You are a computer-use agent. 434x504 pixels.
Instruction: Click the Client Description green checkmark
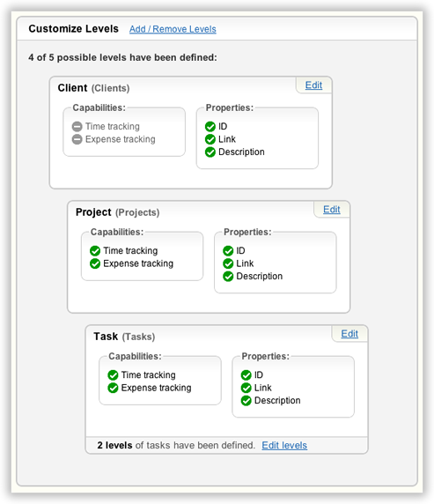pyautogui.click(x=210, y=152)
